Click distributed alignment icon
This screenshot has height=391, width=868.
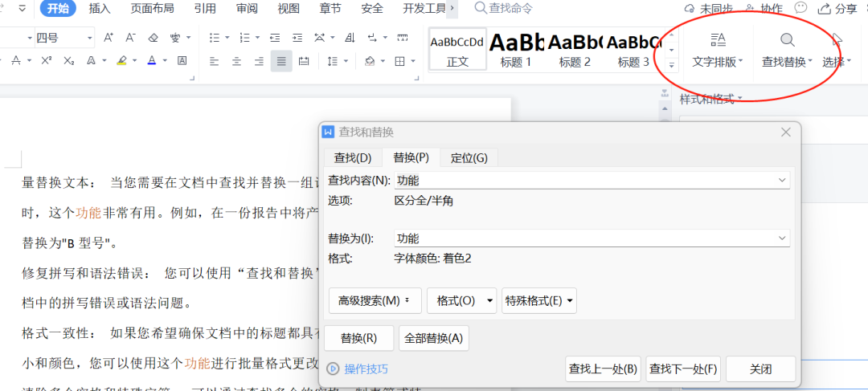[303, 61]
